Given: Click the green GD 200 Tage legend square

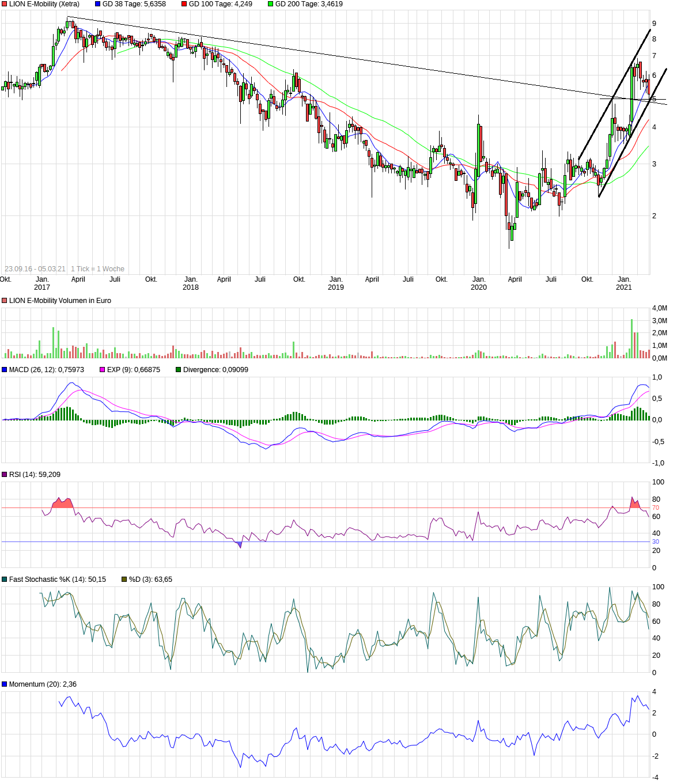Looking at the screenshot, I should [271, 4].
